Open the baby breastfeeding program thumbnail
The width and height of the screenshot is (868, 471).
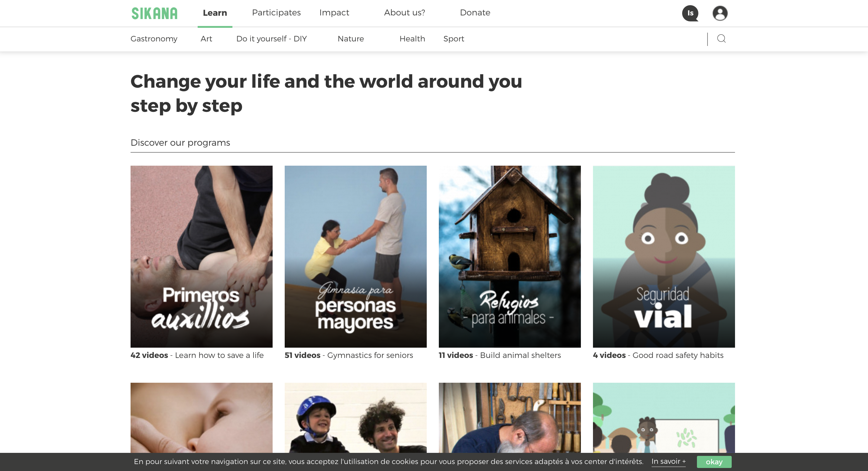click(201, 417)
